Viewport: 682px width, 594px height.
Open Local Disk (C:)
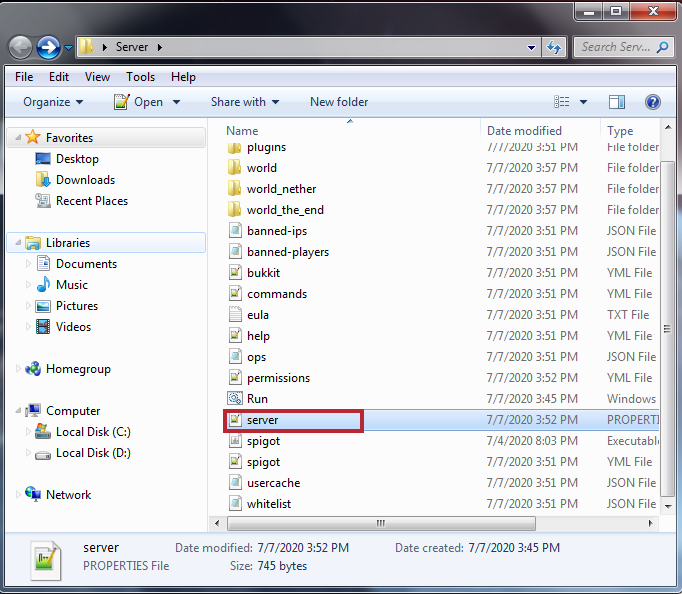click(x=93, y=432)
